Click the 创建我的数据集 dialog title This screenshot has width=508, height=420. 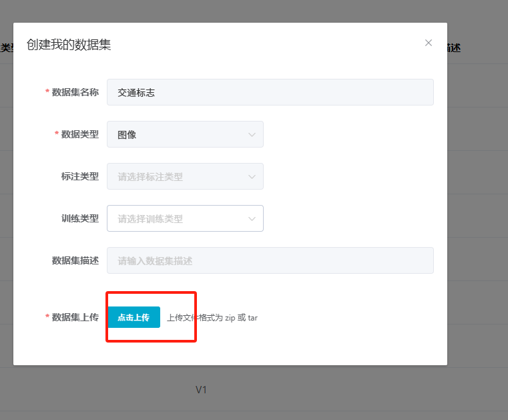(69, 45)
